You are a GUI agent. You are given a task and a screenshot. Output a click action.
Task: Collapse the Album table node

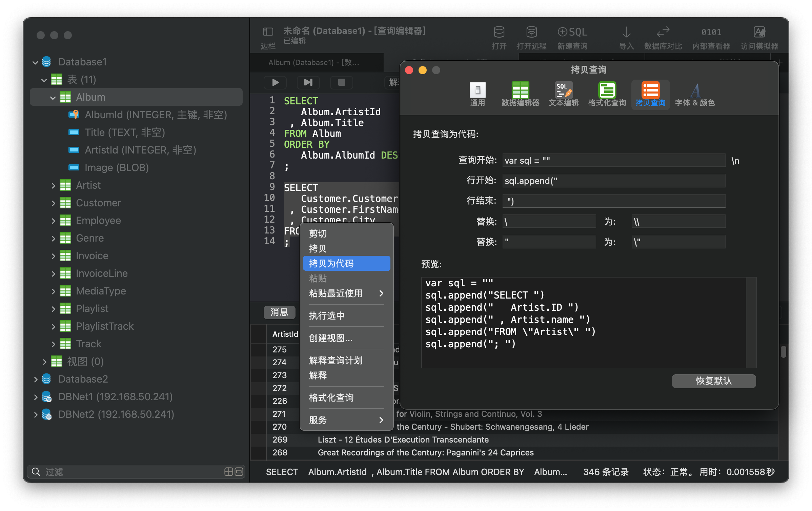[x=53, y=98]
